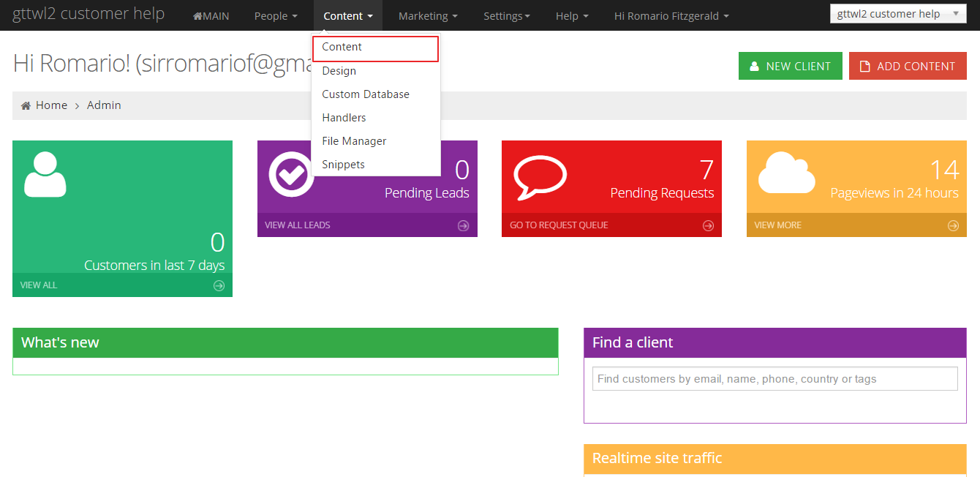Expand the People dropdown menu
Screen dimensions: 980x477
click(x=276, y=16)
